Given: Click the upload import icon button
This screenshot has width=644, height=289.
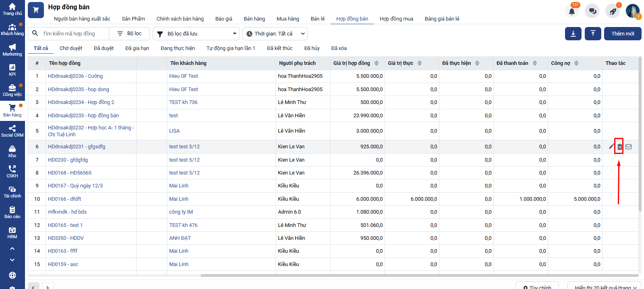Looking at the screenshot, I should 593,33.
